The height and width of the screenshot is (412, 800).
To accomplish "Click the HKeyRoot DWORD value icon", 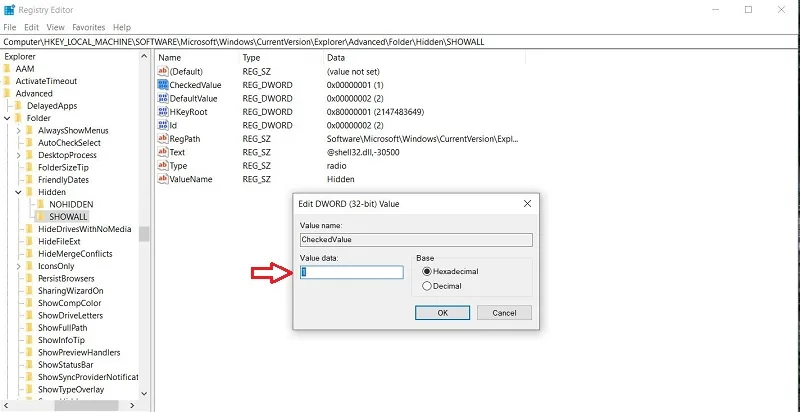I will tap(163, 112).
